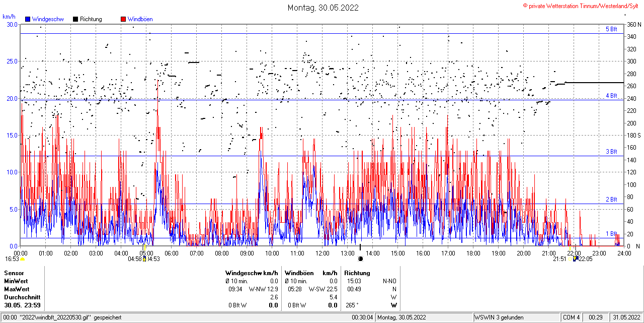Click the MinWert row label

[17, 281]
